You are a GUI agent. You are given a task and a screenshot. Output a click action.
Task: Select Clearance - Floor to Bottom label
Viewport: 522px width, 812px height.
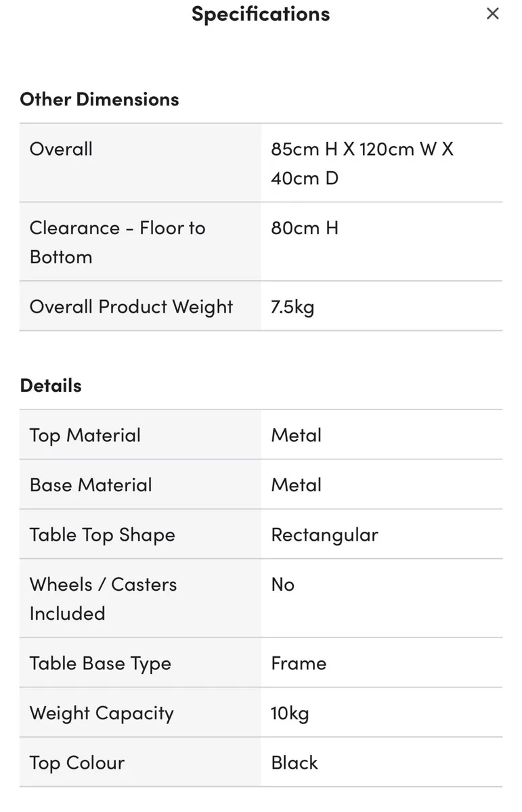click(x=117, y=242)
